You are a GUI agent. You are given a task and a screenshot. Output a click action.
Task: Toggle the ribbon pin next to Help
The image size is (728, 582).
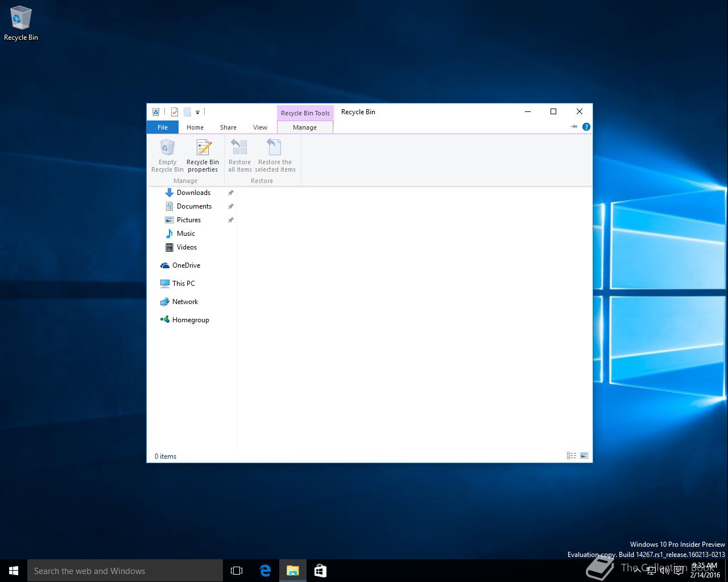[574, 127]
